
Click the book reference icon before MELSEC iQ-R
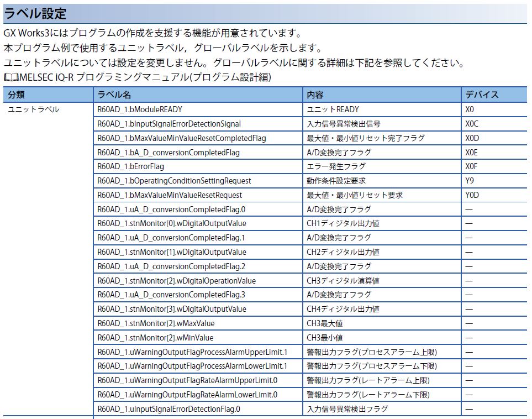pyautogui.click(x=10, y=77)
